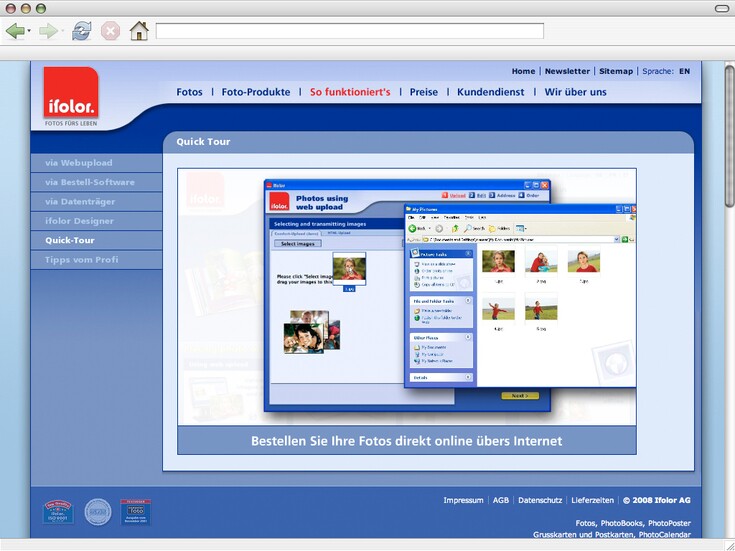The height and width of the screenshot is (551, 735).
Task: Click step 4 Order in demo header
Action: coord(529,196)
